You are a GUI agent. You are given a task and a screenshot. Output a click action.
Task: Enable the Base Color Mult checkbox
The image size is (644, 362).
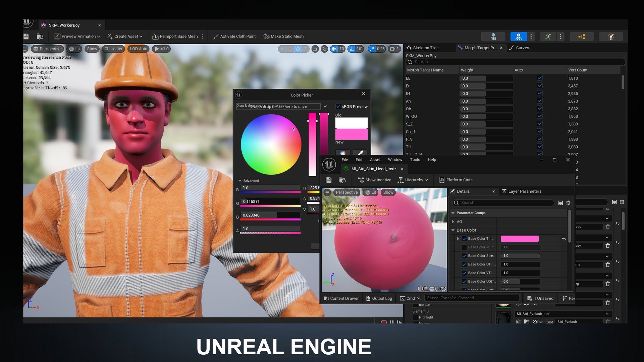(464, 247)
